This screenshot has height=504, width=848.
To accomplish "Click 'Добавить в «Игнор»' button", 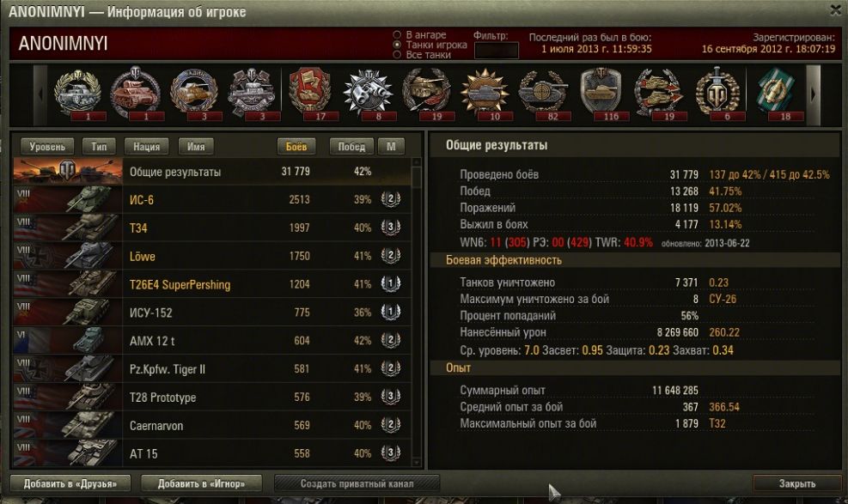I will (201, 483).
